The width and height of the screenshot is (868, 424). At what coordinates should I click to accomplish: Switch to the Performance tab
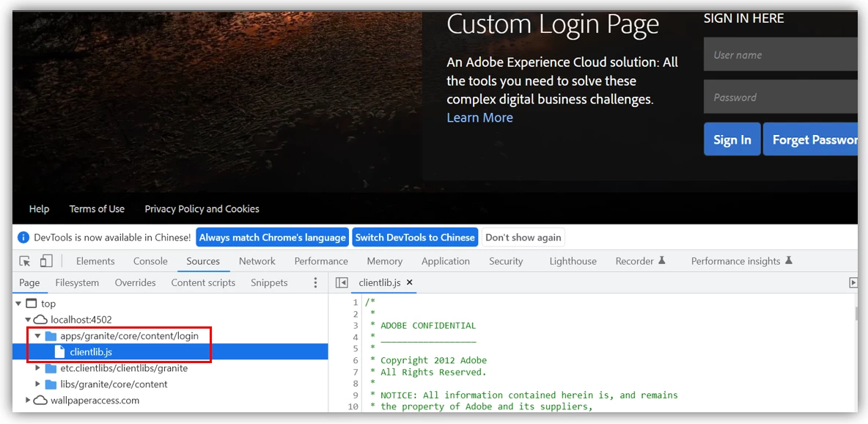click(321, 261)
